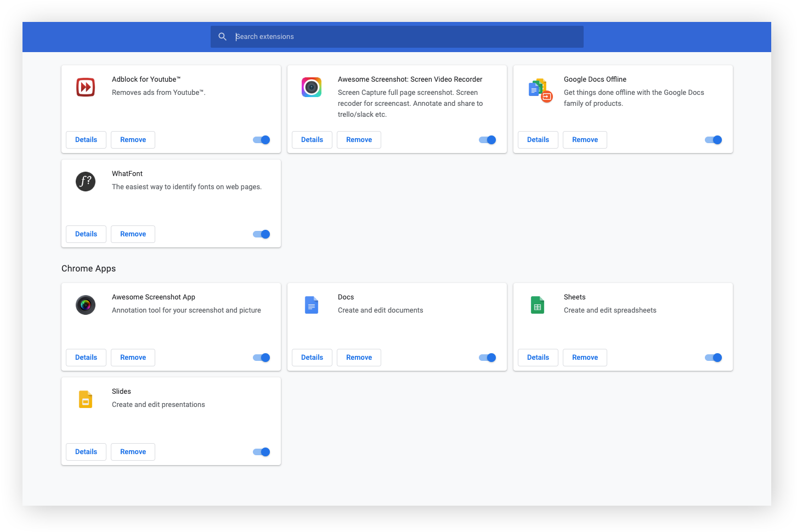The image size is (797, 532).
Task: Click the search magnifier icon
Action: (223, 36)
